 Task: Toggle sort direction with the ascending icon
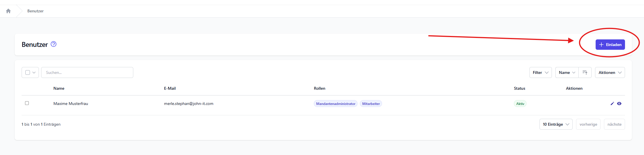[x=585, y=72]
